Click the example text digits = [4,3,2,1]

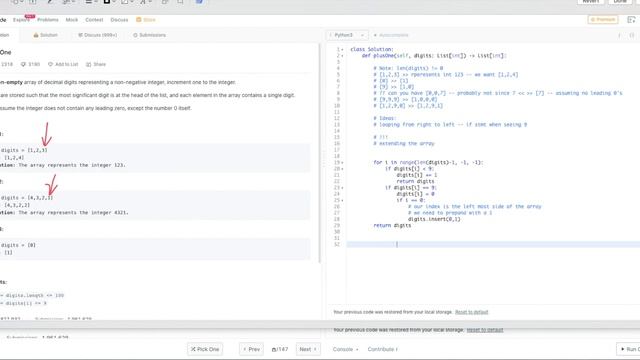(x=27, y=198)
